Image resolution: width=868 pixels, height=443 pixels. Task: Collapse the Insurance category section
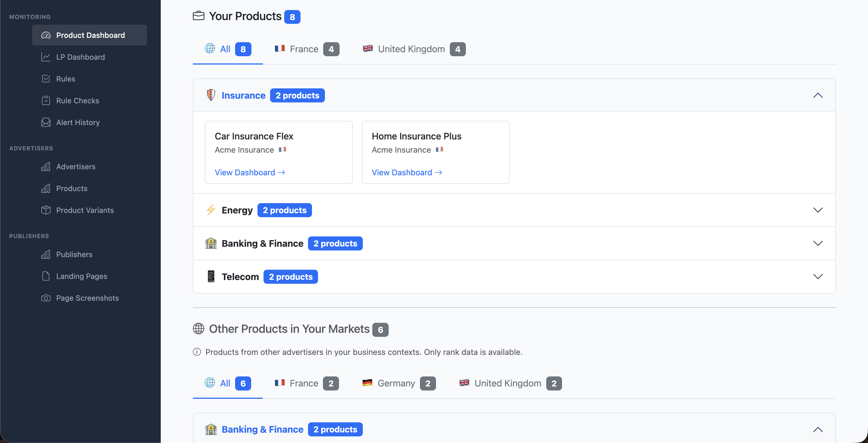818,95
